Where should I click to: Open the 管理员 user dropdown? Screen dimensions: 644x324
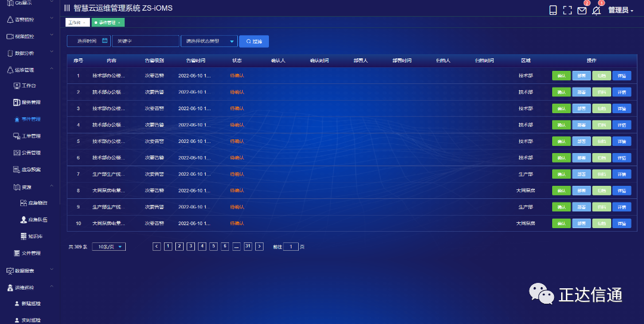(x=620, y=10)
